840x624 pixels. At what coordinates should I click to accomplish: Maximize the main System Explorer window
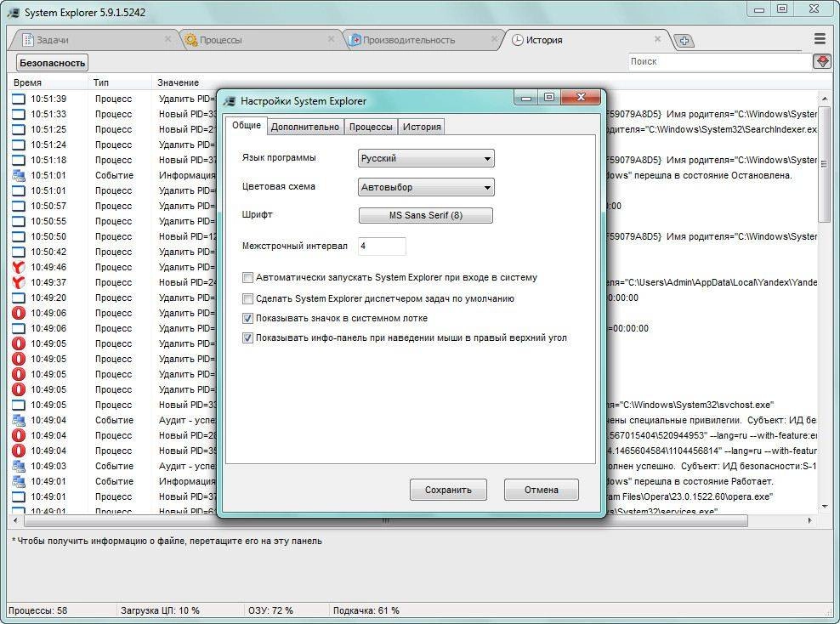point(782,9)
